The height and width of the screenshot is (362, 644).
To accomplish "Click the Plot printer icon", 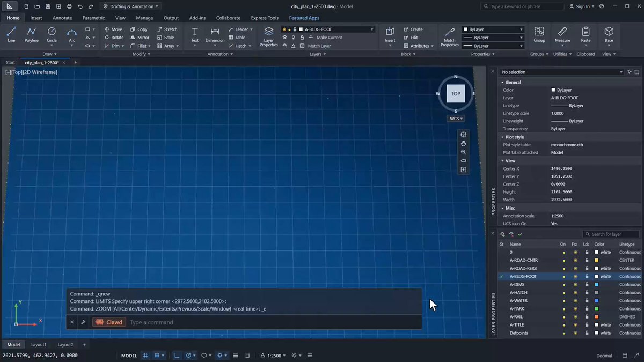I will pos(69,6).
